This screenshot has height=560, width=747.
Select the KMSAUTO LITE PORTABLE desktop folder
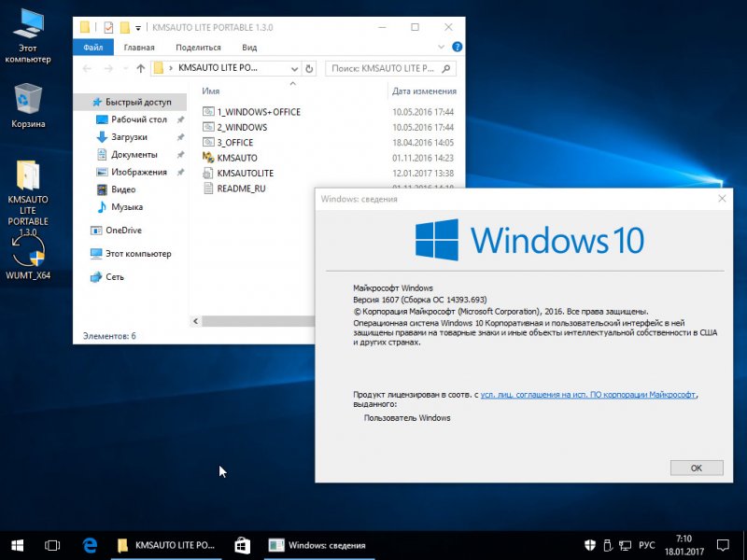point(28,198)
